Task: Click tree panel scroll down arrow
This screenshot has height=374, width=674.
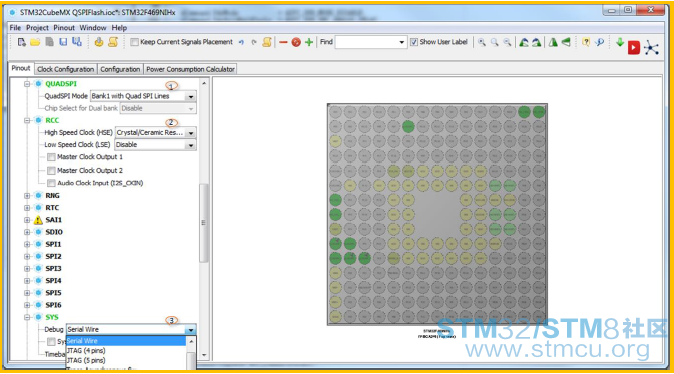Action: pyautogui.click(x=204, y=356)
